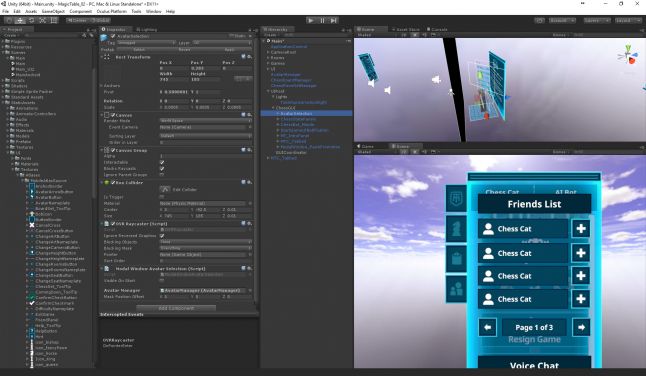Select the Rotate tool in the toolbar

[x=31, y=20]
